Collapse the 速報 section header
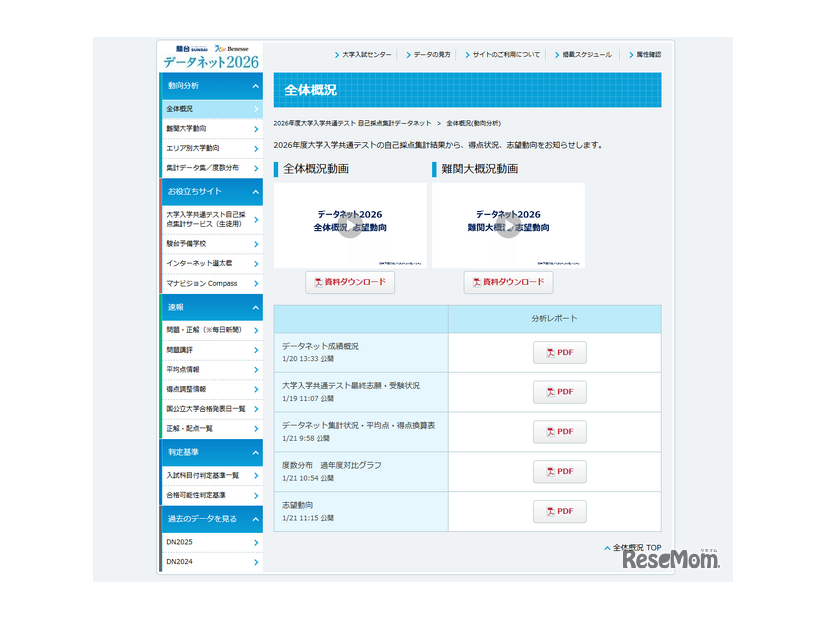Screen dimensions: 826x620 210,307
